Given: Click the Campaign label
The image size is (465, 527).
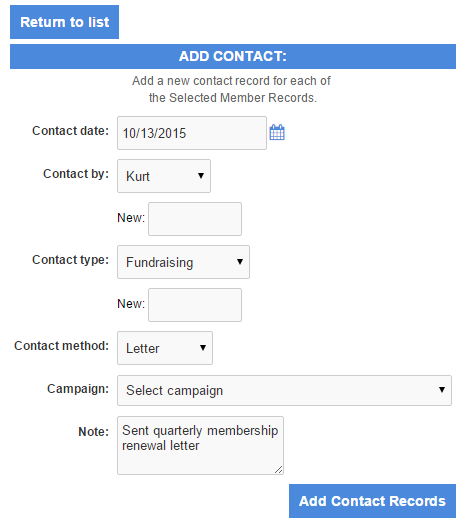Looking at the screenshot, I should click(78, 389).
